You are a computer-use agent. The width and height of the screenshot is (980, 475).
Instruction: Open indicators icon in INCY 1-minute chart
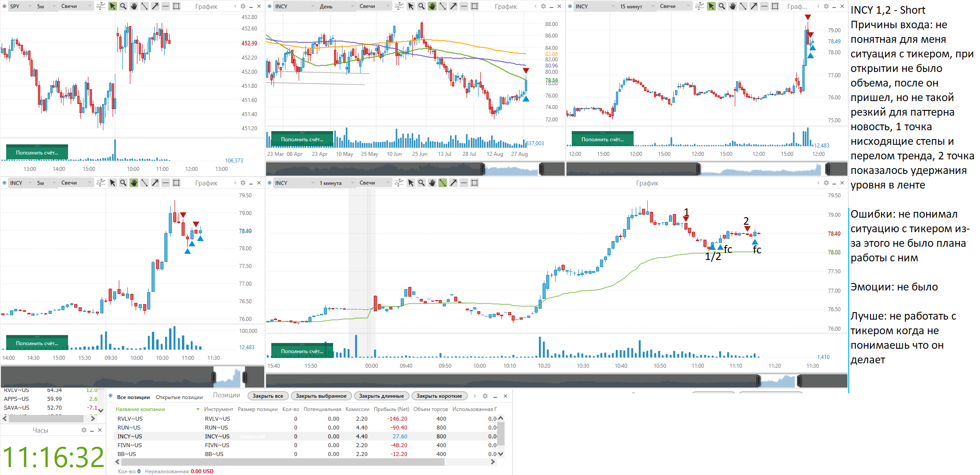tap(399, 183)
